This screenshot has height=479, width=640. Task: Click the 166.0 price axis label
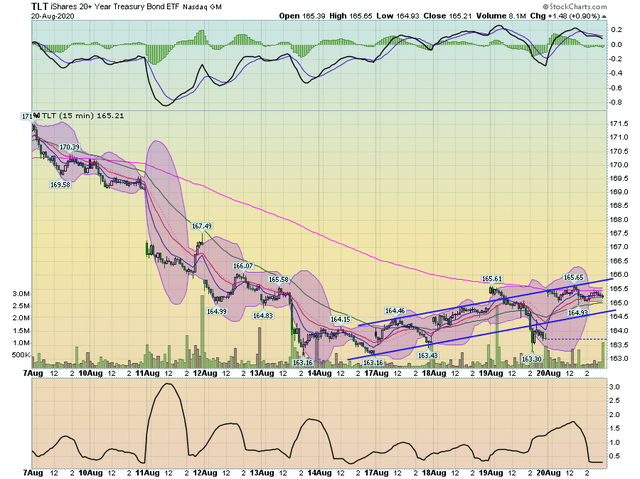pyautogui.click(x=618, y=275)
